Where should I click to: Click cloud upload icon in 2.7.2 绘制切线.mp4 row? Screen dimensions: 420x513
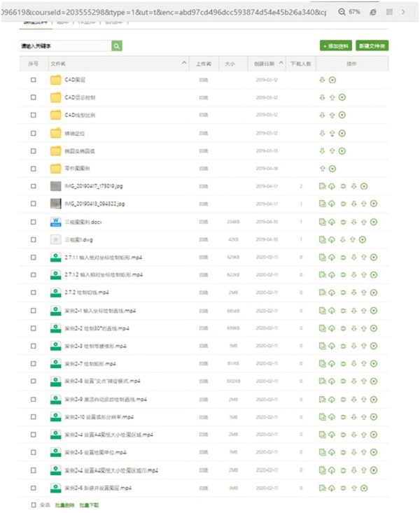(332, 292)
